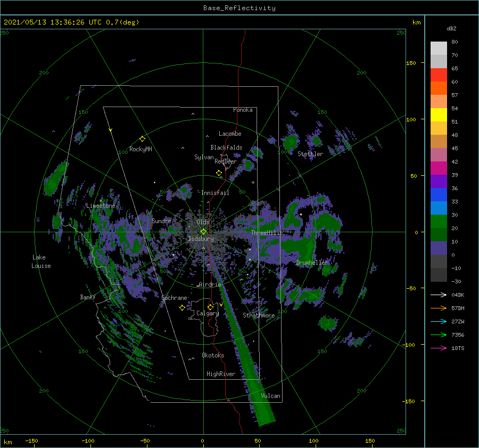
Task: Click the purple 10 dBZ color swatch
Action: [x=439, y=248]
